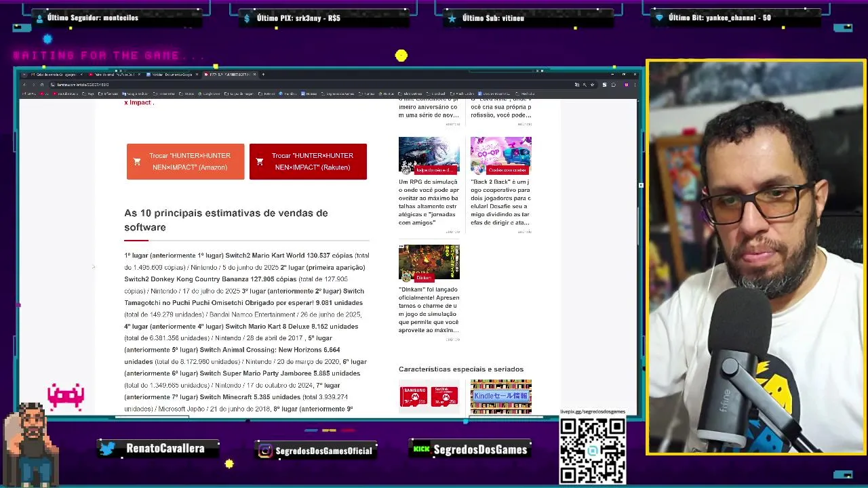Go back using the browser back arrow
This screenshot has height=488, width=868.
click(x=24, y=85)
